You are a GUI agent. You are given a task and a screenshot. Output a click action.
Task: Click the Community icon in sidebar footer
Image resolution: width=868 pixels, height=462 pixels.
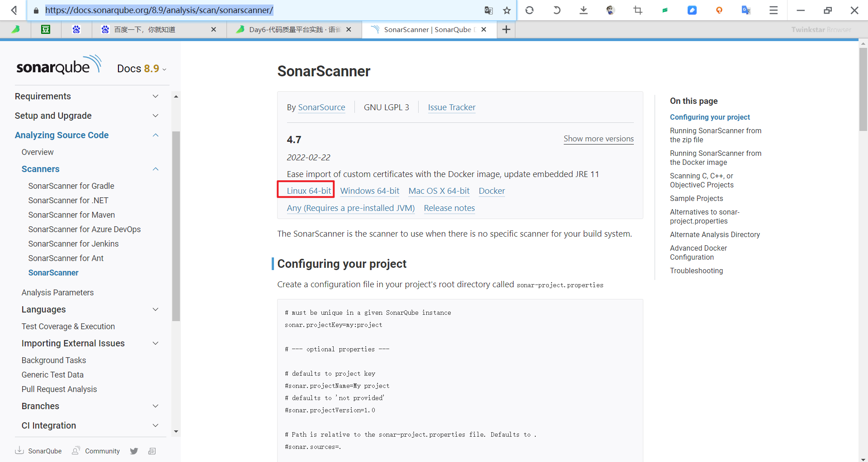point(76,451)
